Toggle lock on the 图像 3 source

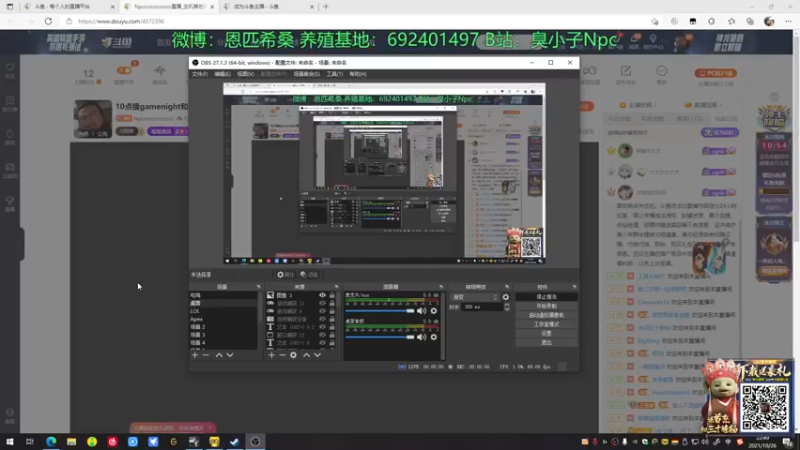pos(332,295)
